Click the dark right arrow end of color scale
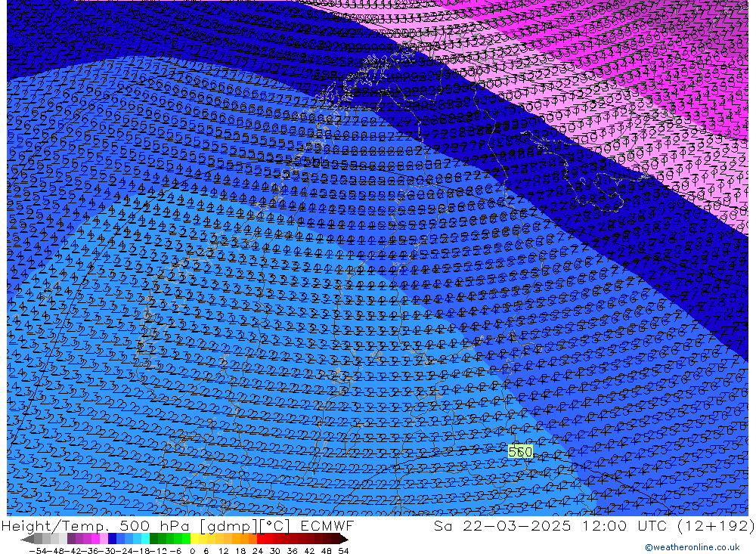Image resolution: width=756 pixels, height=554 pixels. point(344,539)
